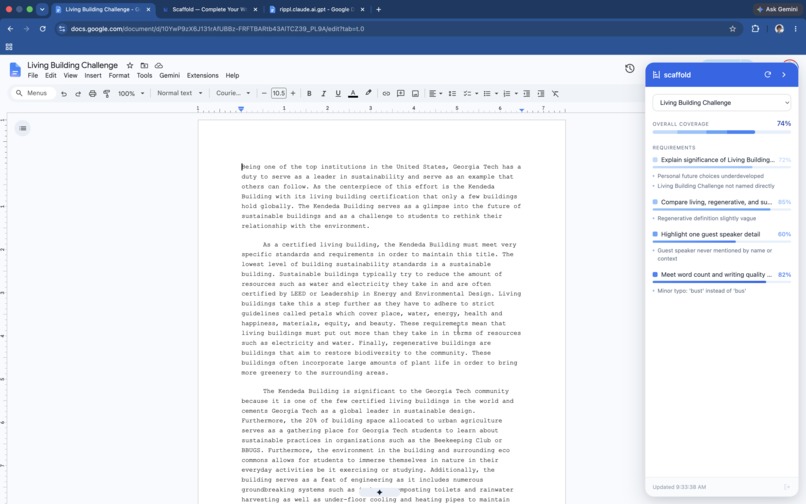Open the Help menu
This screenshot has width=806, height=504.
tap(232, 76)
